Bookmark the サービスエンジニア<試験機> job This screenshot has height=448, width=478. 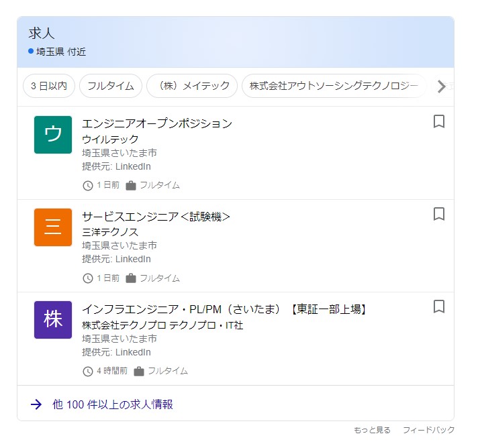tap(438, 214)
